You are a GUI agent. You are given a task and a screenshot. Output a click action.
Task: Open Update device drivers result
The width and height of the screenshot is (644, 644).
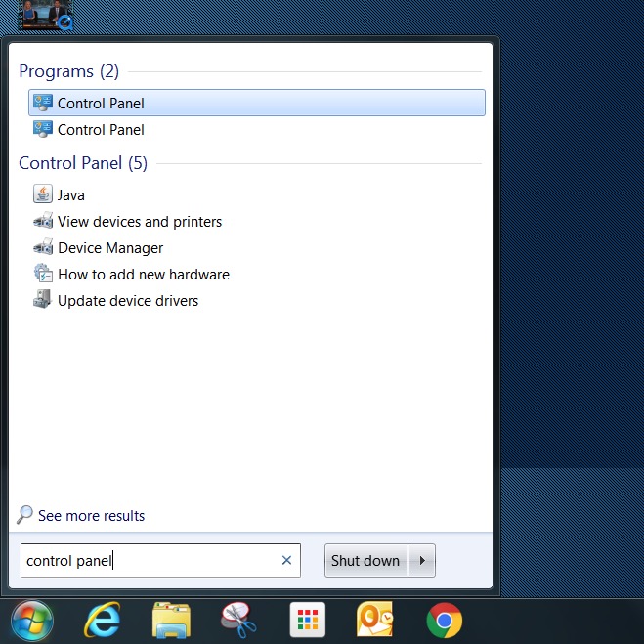(128, 301)
